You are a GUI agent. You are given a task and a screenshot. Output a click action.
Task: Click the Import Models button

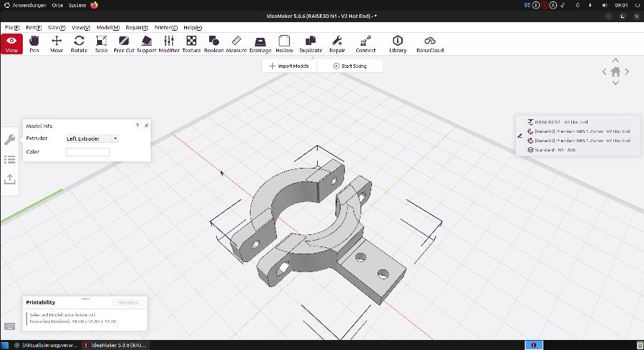tap(289, 66)
